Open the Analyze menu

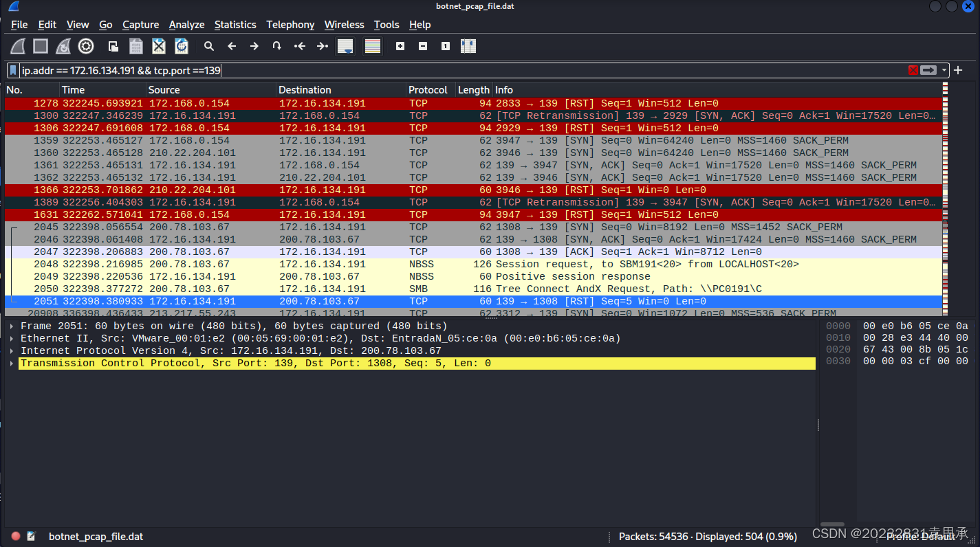pos(187,25)
